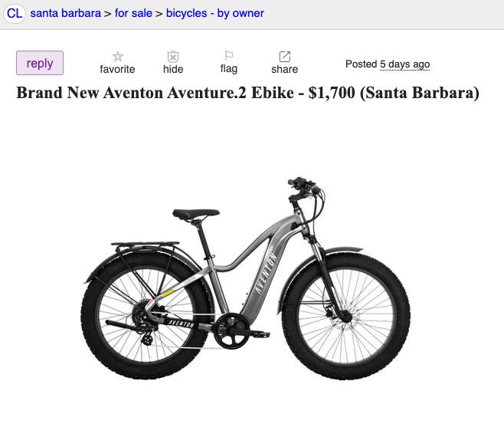Viewport: 504px width, 434px height.
Task: Show exact date from Posted 5 days ago
Action: (404, 64)
